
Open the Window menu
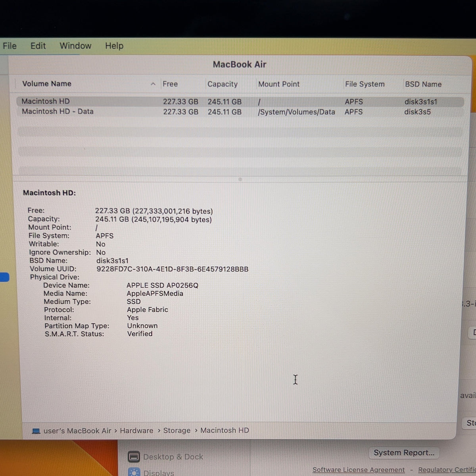(75, 46)
